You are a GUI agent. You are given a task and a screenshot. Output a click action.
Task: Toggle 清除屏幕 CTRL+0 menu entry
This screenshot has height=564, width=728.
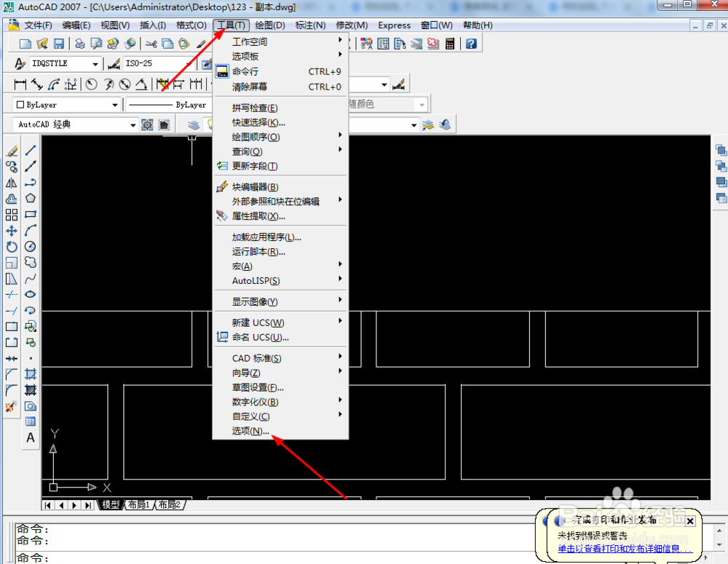280,87
